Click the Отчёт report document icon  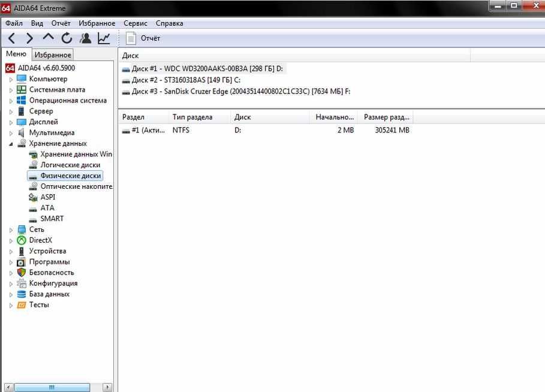[x=131, y=38]
